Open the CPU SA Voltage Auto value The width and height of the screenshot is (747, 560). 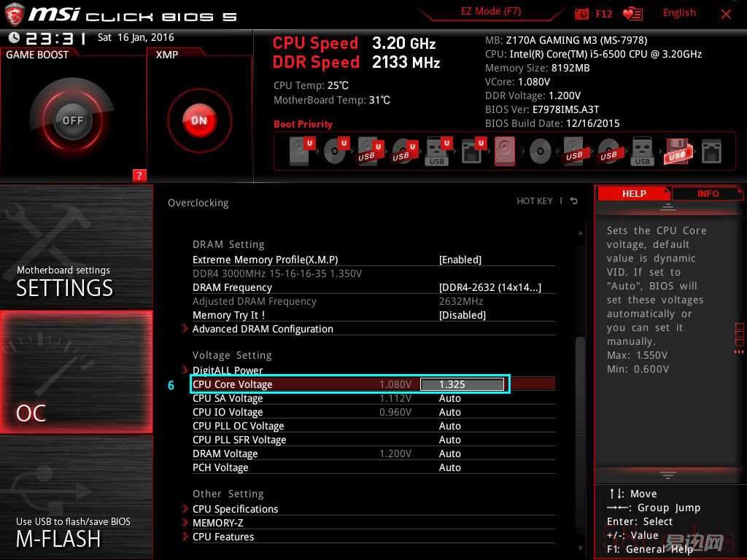click(449, 398)
